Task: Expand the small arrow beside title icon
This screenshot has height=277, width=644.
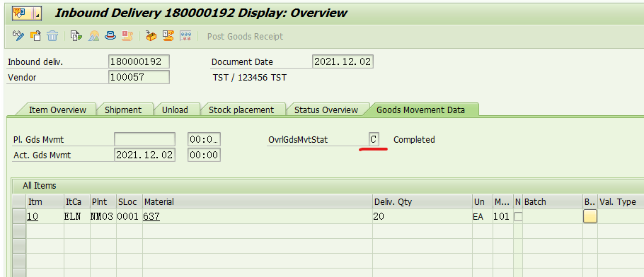Action: (38, 13)
